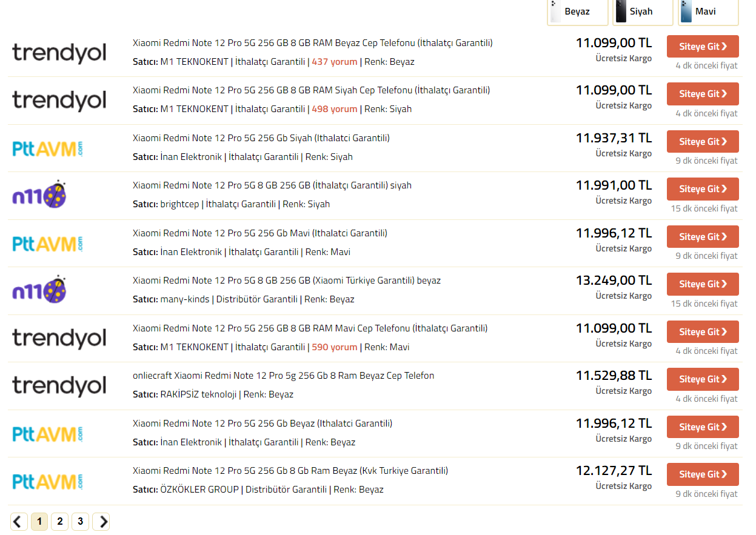This screenshot has width=756, height=535.
Task: Open the 590 yorum reviews link
Action: tap(335, 347)
